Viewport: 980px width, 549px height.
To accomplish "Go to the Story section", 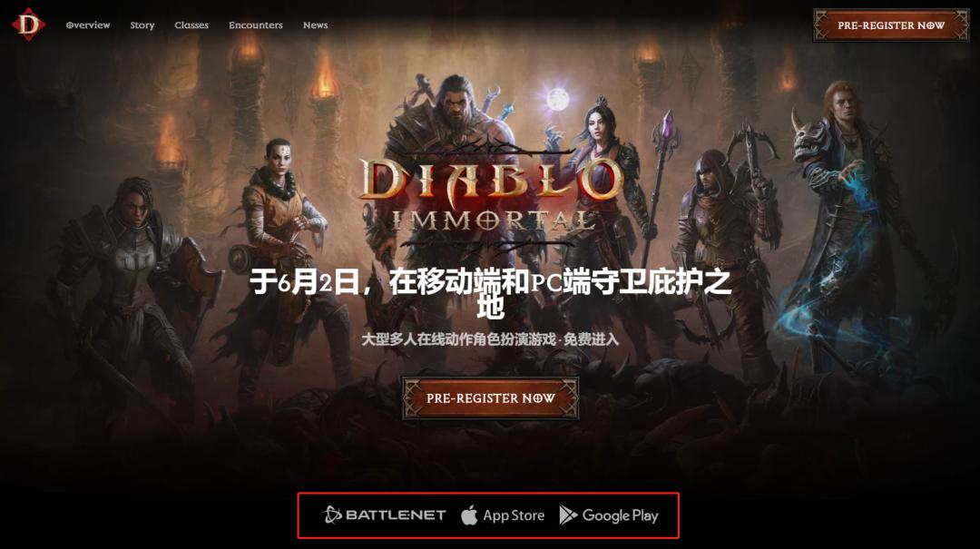I will pos(142,25).
